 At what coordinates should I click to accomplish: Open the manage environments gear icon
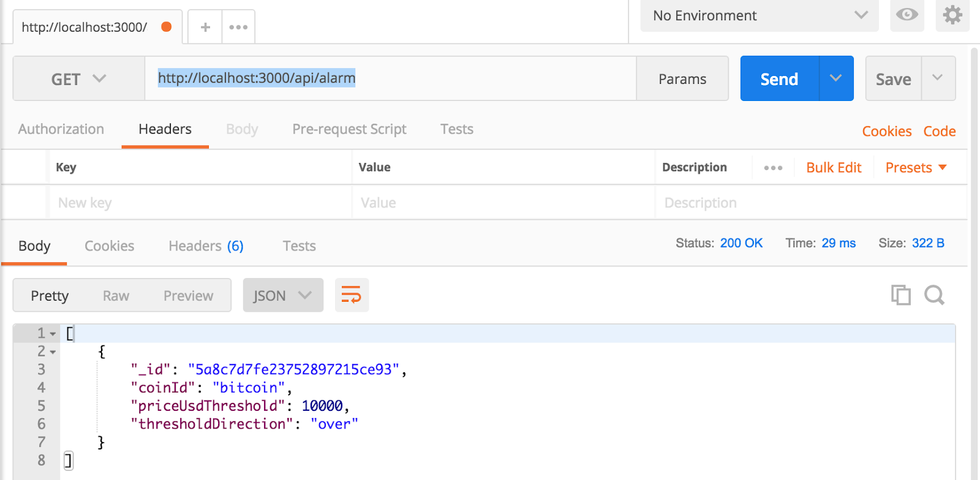coord(952,15)
